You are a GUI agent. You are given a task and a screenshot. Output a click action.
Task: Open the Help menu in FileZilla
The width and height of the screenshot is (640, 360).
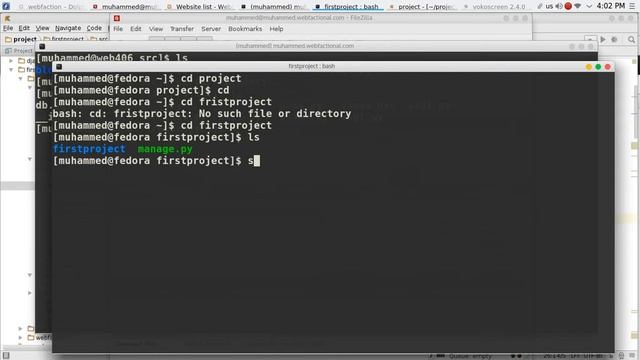point(276,29)
